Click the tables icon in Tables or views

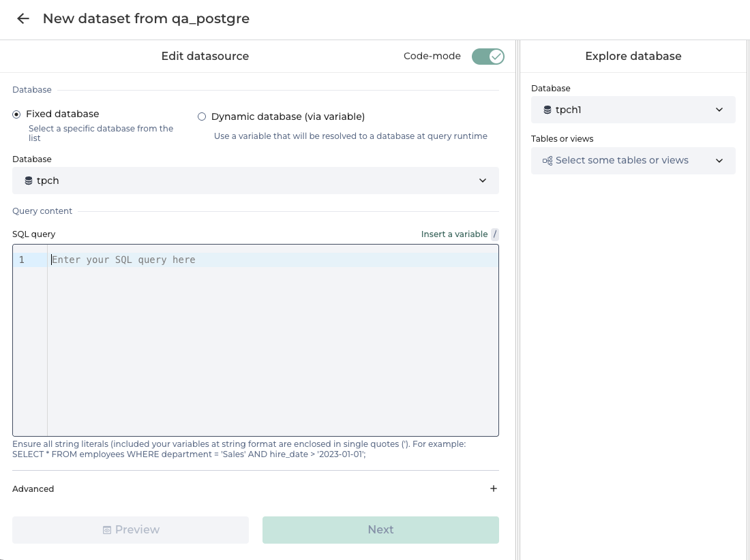coord(547,161)
